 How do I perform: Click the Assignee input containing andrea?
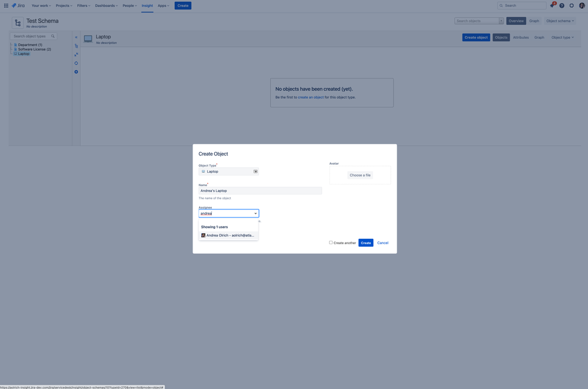point(228,214)
